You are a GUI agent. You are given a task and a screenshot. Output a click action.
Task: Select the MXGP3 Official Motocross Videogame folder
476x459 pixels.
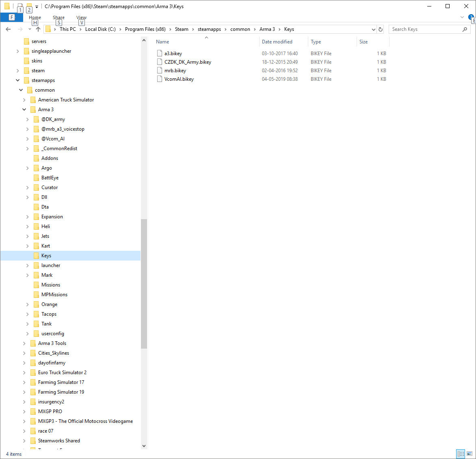(85, 421)
